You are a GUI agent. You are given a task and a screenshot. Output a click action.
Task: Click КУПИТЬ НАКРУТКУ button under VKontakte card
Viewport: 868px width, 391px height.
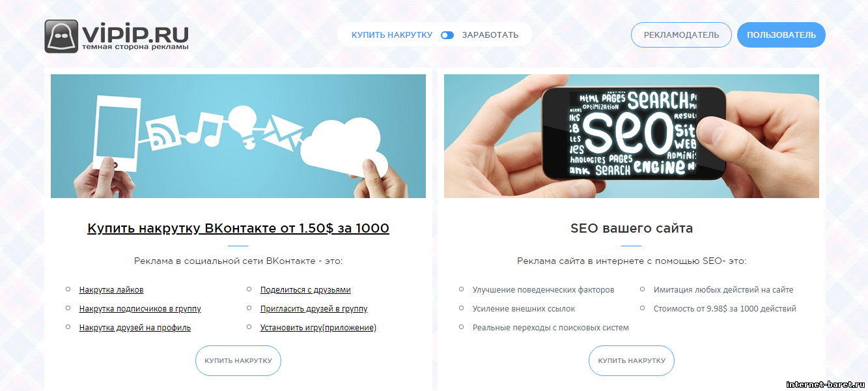[x=238, y=360]
